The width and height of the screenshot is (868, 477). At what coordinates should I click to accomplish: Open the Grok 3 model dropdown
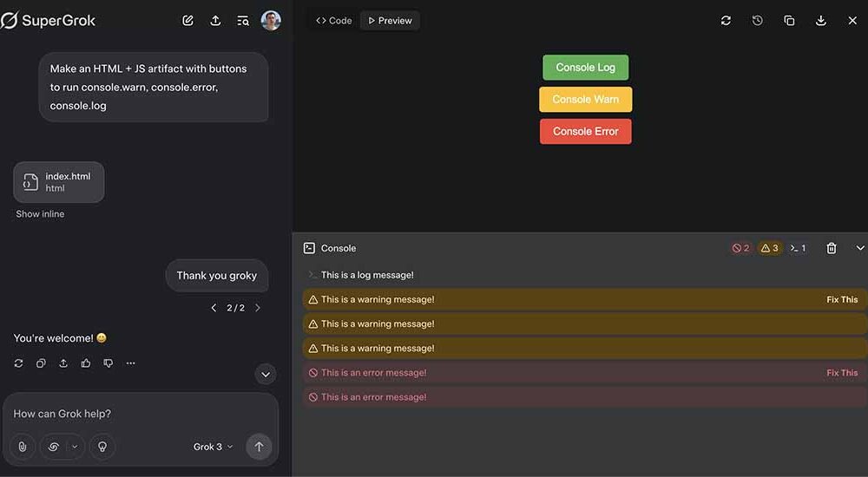tap(214, 447)
